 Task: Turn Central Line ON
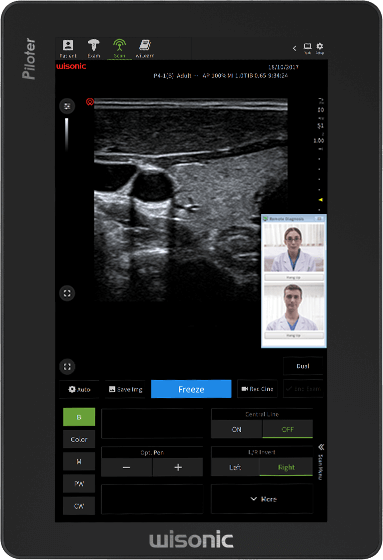point(237,429)
